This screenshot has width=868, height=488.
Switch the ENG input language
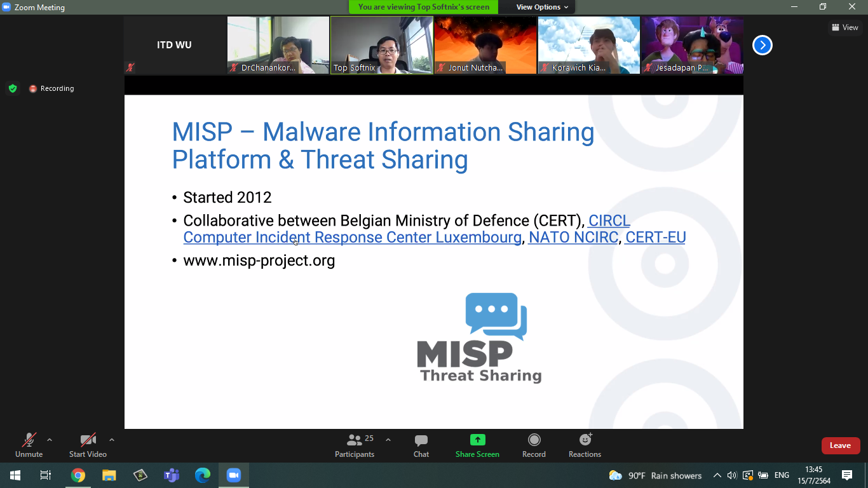coord(782,475)
